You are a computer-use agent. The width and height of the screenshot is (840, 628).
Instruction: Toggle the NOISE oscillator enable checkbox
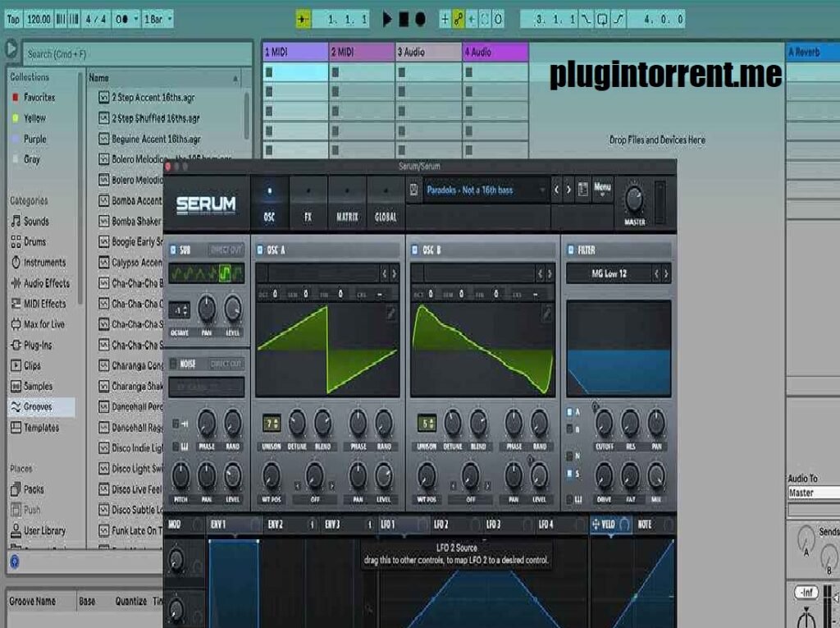tap(173, 364)
